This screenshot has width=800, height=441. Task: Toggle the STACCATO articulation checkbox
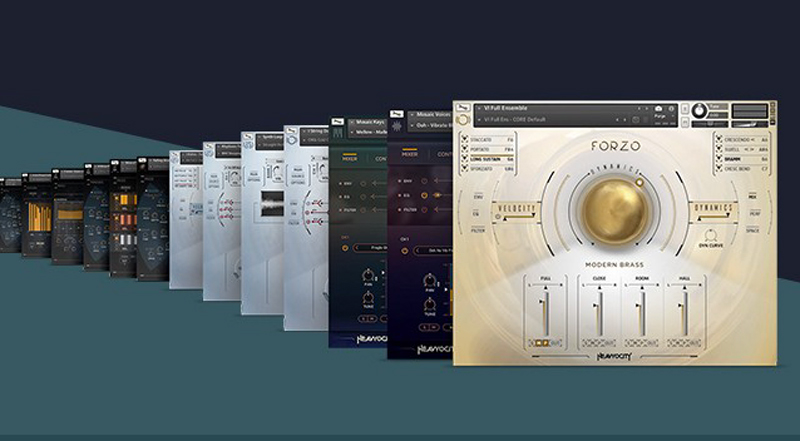pyautogui.click(x=465, y=139)
